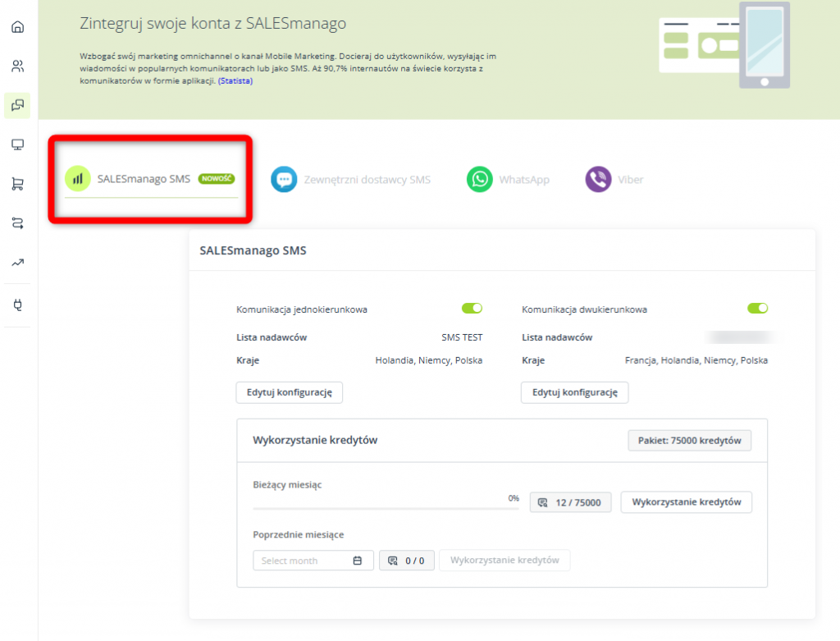
Task: Click the credits icon beside 12 / 75000
Action: coord(543,502)
